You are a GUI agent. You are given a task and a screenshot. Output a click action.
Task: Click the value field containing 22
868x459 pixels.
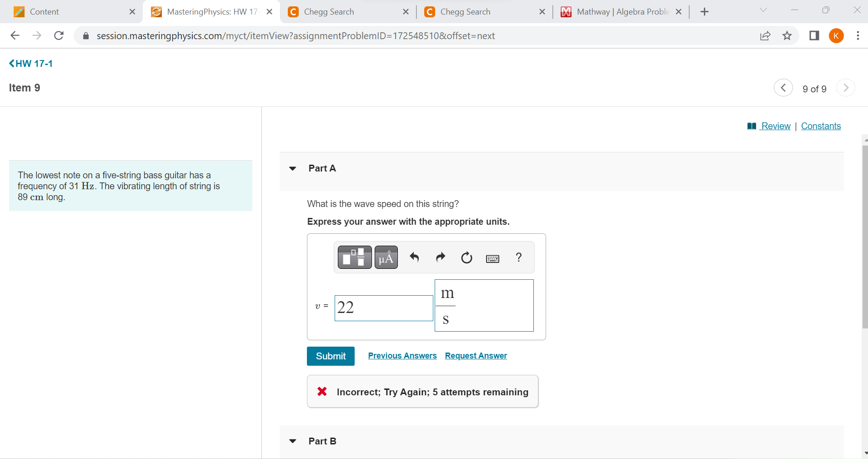(x=384, y=308)
